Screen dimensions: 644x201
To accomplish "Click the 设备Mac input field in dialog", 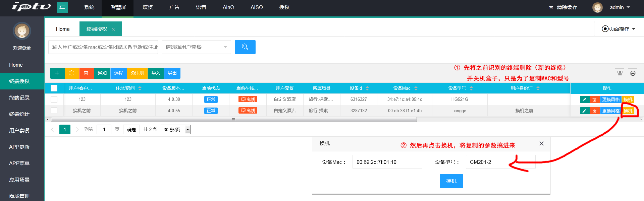I will [x=387, y=162].
